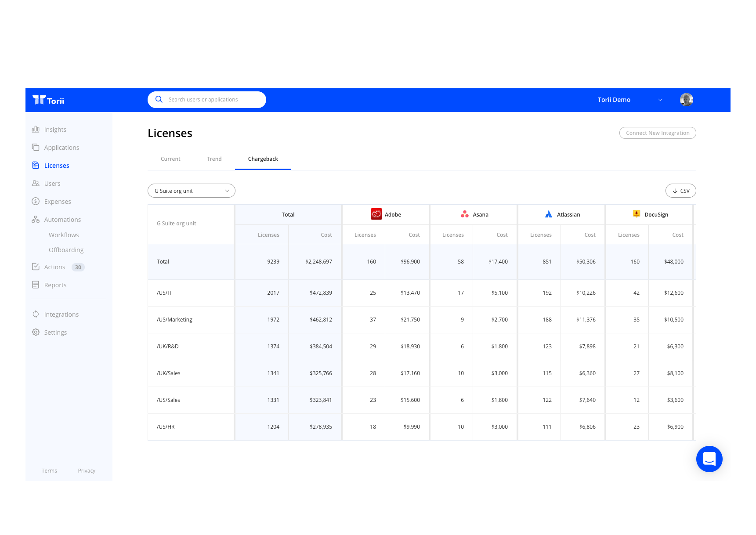The width and height of the screenshot is (756, 535).
Task: Click the /UK/Sales row label
Action: pyautogui.click(x=169, y=373)
